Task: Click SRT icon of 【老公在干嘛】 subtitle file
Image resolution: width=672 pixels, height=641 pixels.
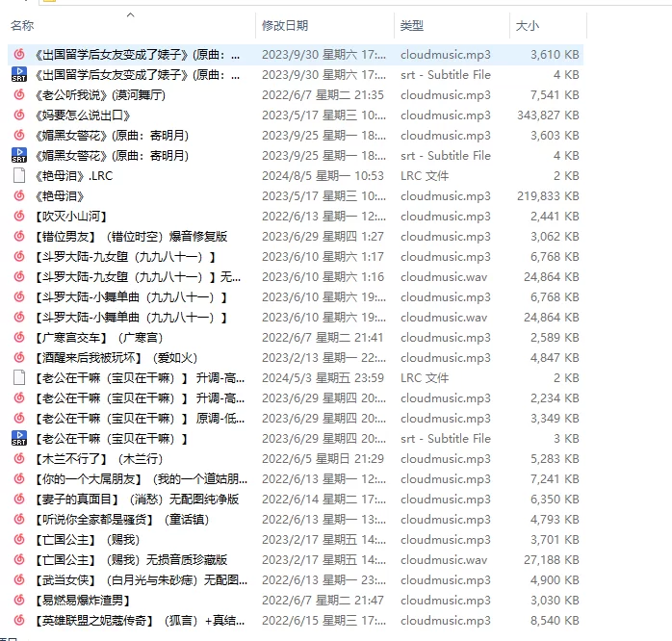Action: [19, 438]
